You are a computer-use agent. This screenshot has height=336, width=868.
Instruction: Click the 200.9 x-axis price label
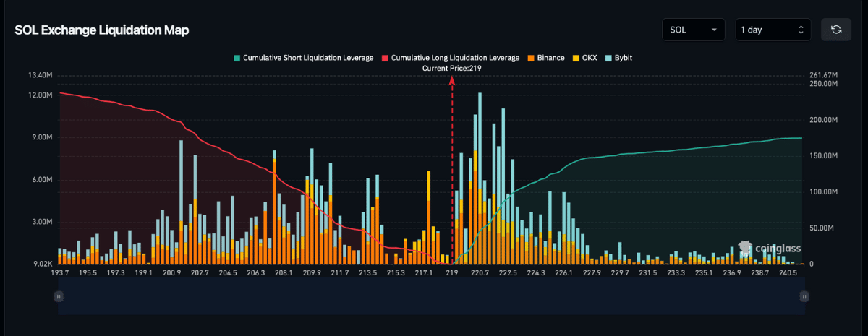click(x=171, y=272)
